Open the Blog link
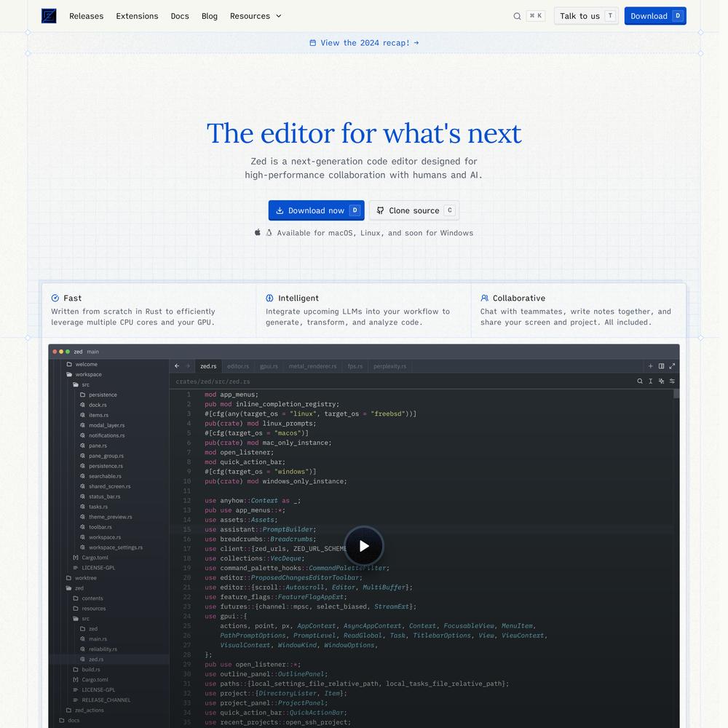Viewport: 728px width, 728px height. 210,16
